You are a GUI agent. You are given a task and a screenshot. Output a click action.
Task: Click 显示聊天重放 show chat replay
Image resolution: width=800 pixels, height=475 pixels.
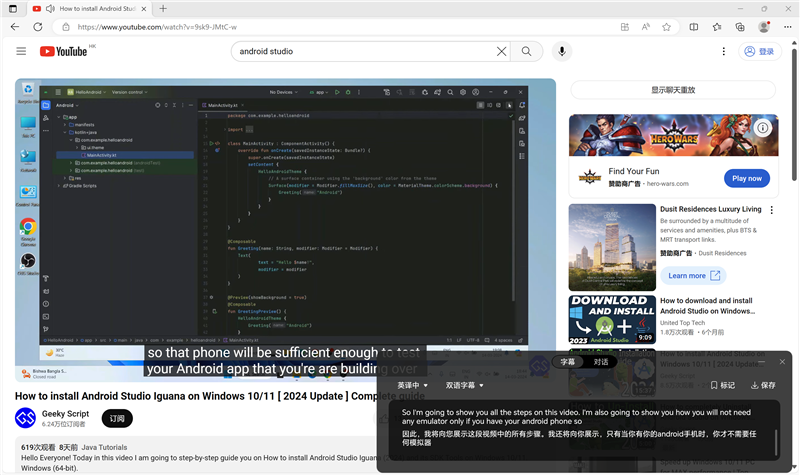coord(673,90)
